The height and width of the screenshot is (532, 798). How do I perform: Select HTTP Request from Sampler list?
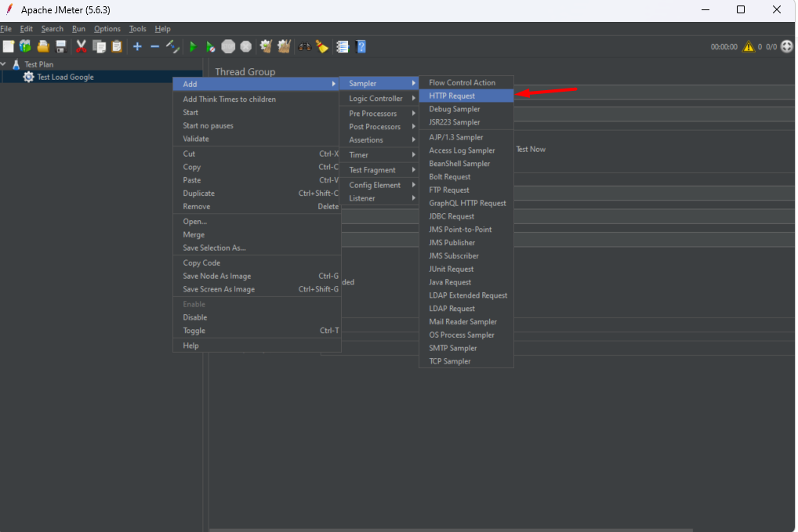pyautogui.click(x=452, y=96)
